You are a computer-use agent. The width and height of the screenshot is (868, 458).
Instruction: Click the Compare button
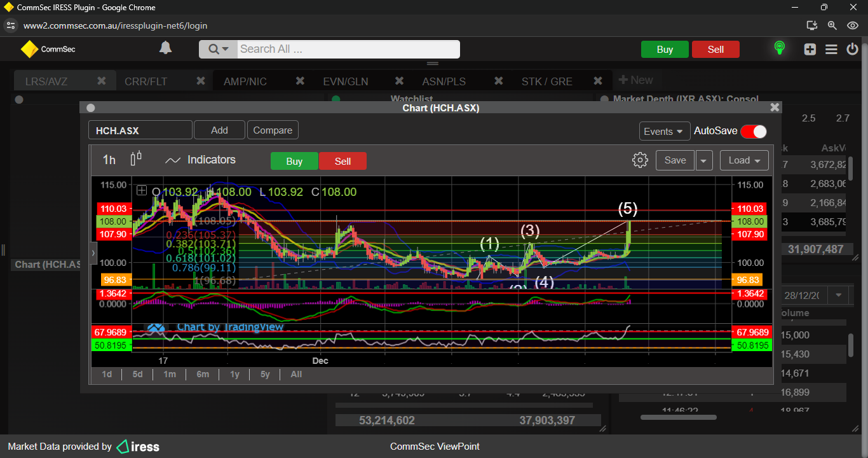click(273, 130)
